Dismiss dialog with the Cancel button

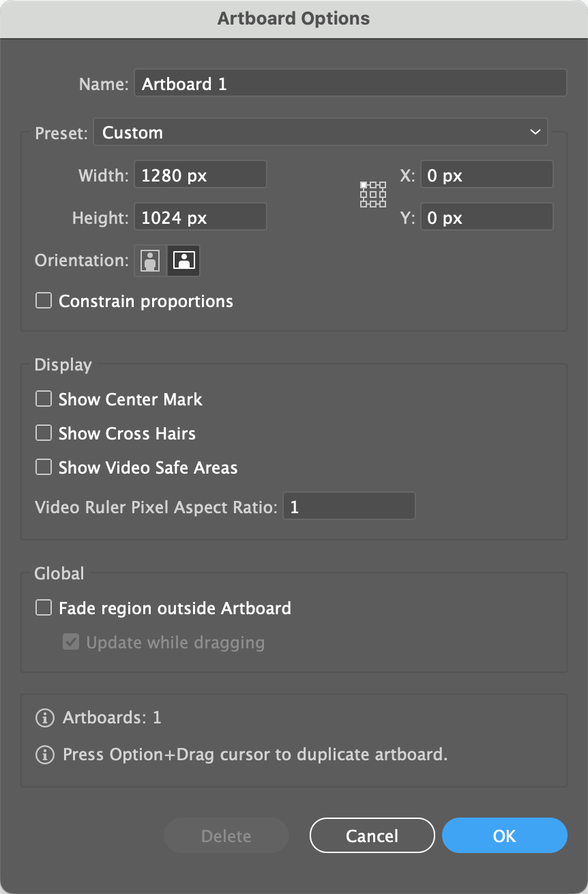point(372,835)
